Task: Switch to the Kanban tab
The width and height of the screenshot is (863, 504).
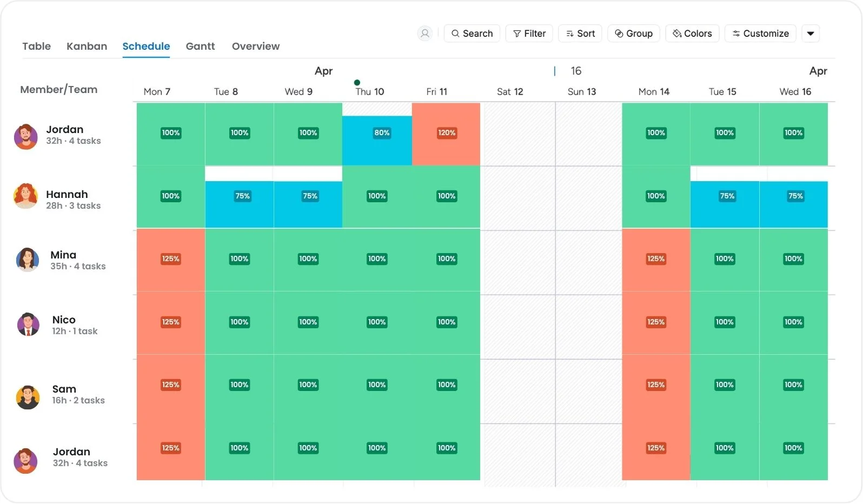Action: pyautogui.click(x=87, y=47)
